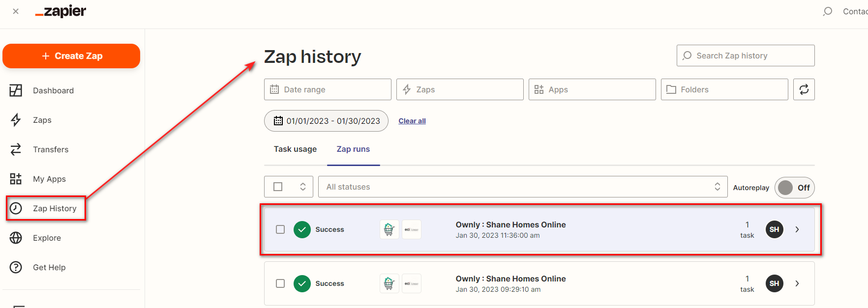Screen dimensions: 868x308
Task: Click 'Jan 30, 2023 09:29:10 am' timestamp
Action: point(498,289)
